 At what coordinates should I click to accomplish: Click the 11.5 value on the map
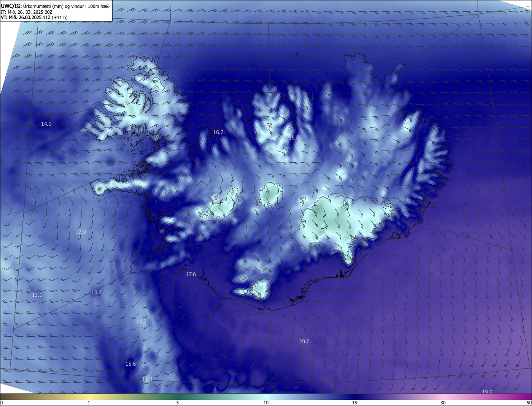coord(141,322)
